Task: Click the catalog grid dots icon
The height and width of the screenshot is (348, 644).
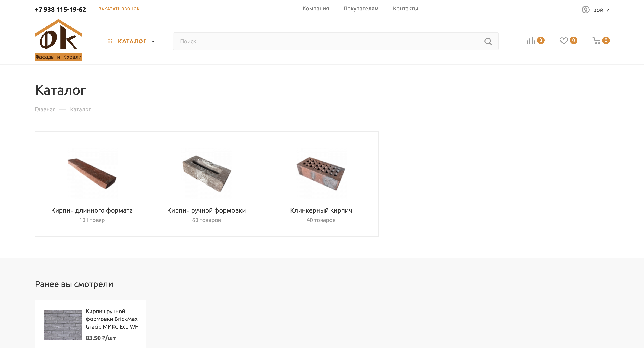Action: click(x=110, y=41)
